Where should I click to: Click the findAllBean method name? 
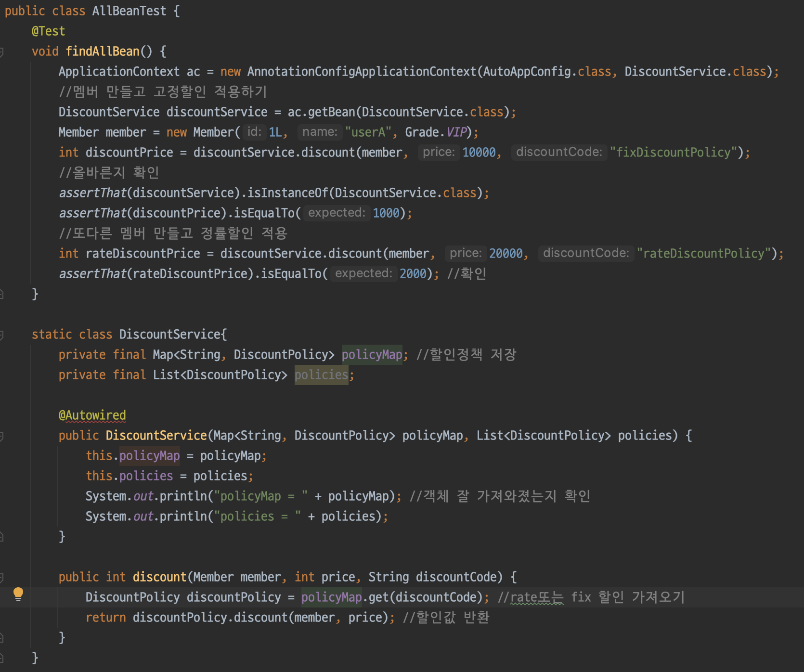(x=103, y=52)
